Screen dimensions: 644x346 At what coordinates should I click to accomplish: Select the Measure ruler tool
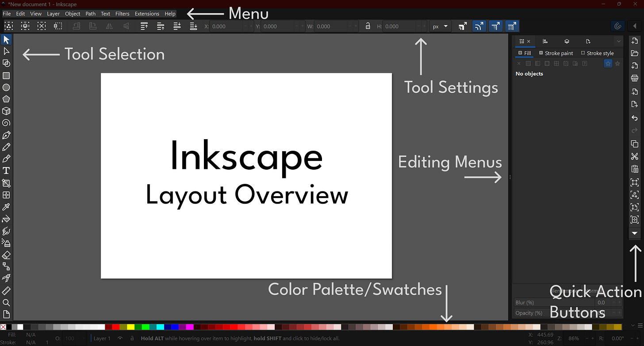click(x=6, y=291)
